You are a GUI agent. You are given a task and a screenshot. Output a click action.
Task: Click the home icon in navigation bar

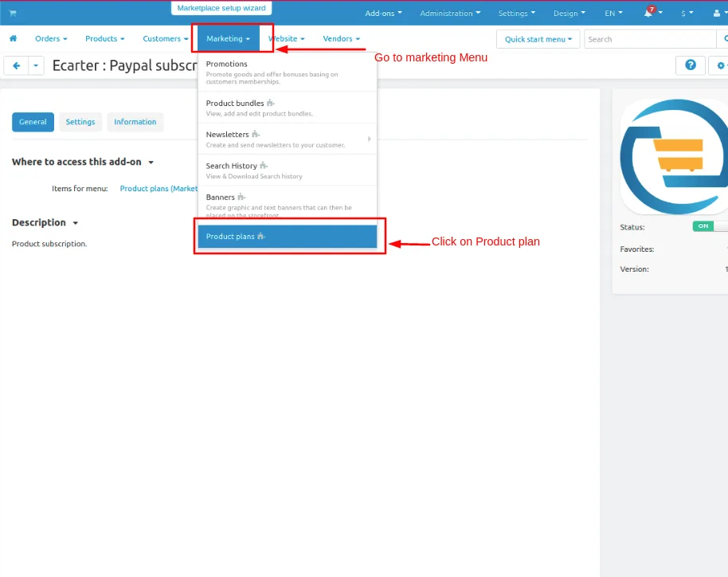click(13, 38)
